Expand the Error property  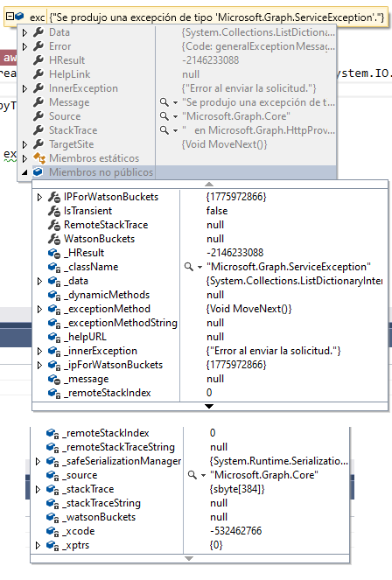[24, 46]
